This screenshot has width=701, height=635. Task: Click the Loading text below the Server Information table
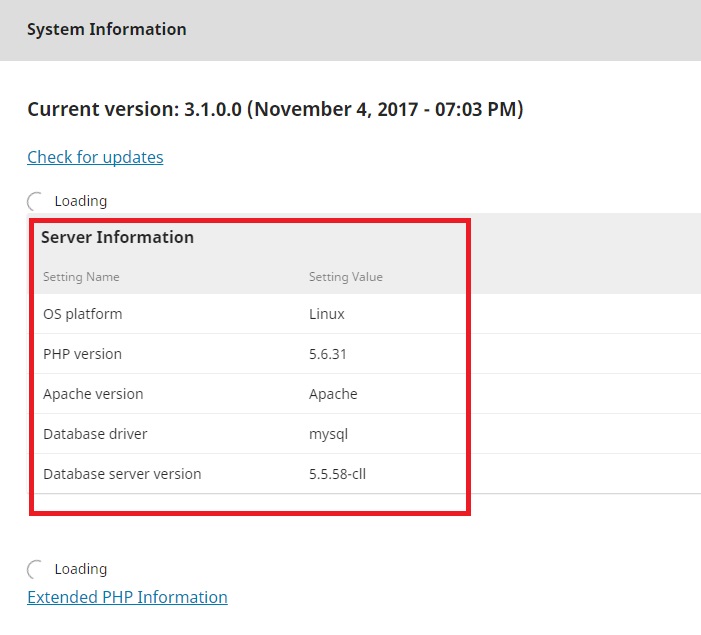tap(81, 569)
